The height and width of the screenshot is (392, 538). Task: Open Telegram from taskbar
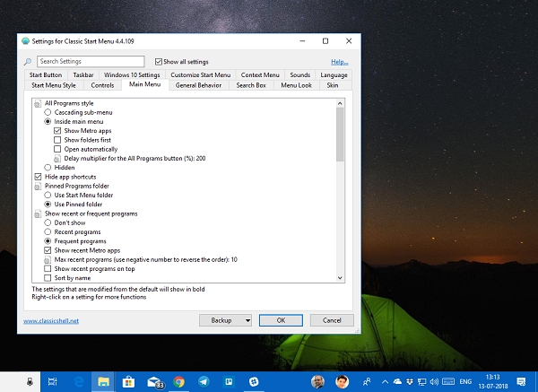tap(204, 381)
